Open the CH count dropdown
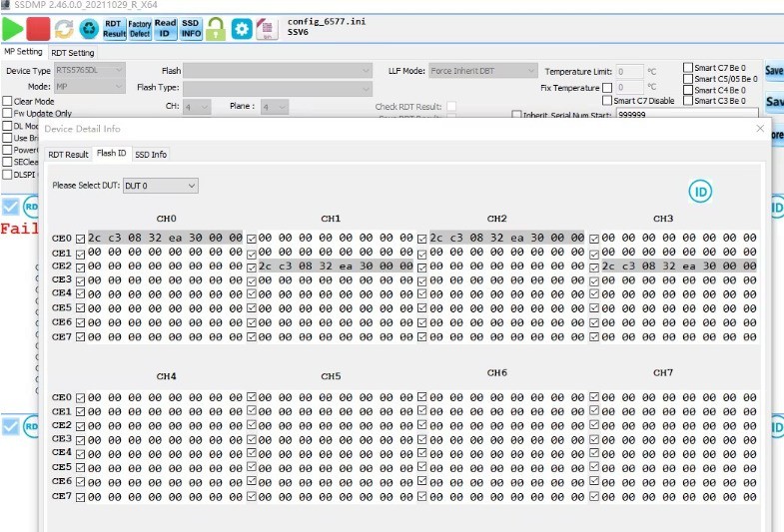784x532 pixels. click(197, 107)
